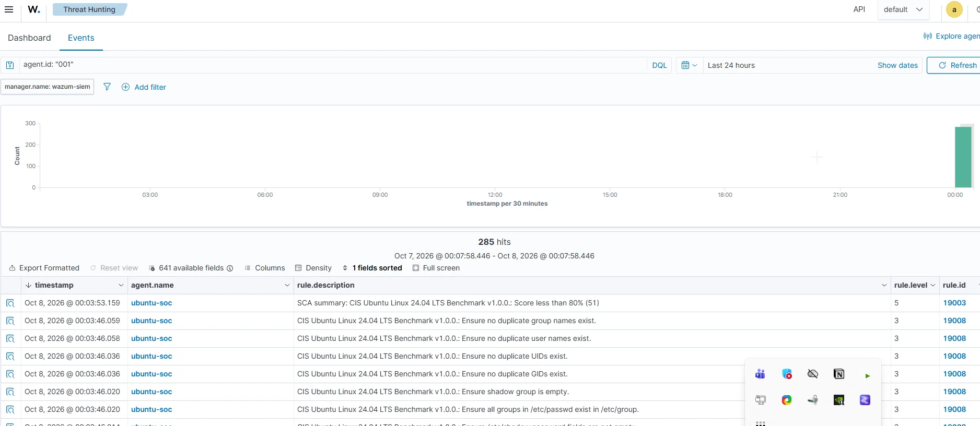This screenshot has width=980, height=426.
Task: Click Export Formatted
Action: tap(44, 268)
